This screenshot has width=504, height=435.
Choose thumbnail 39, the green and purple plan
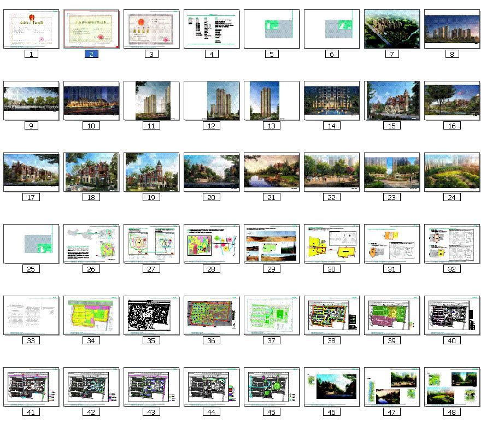pyautogui.click(x=392, y=315)
